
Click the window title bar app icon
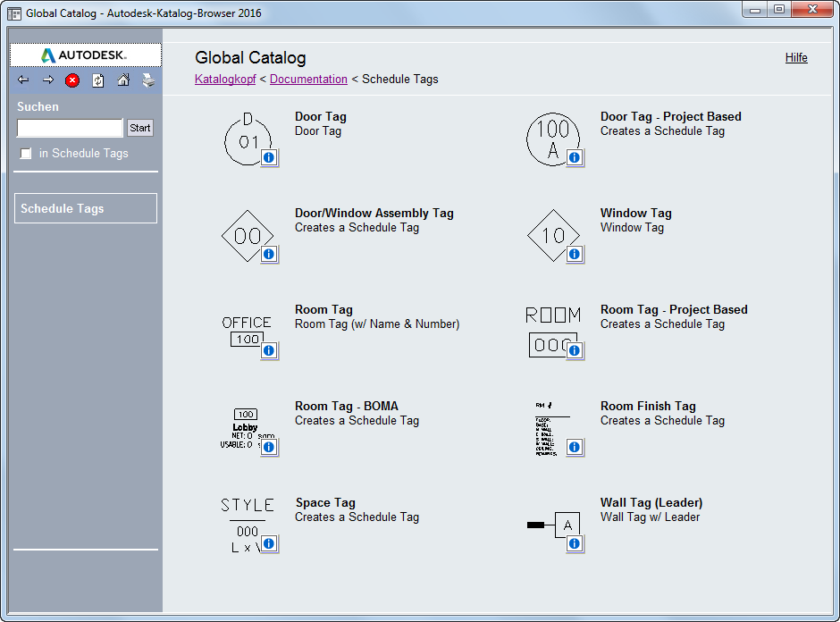(14, 13)
